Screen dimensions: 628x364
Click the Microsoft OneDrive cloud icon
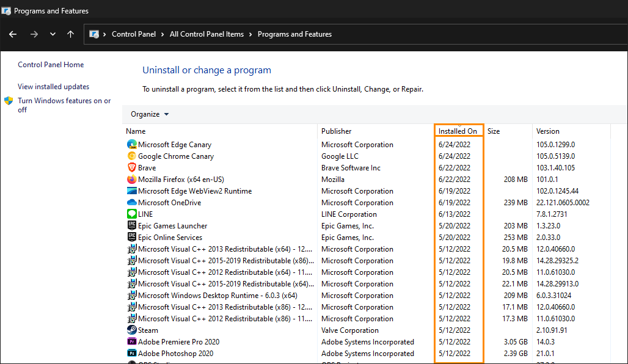click(x=132, y=203)
